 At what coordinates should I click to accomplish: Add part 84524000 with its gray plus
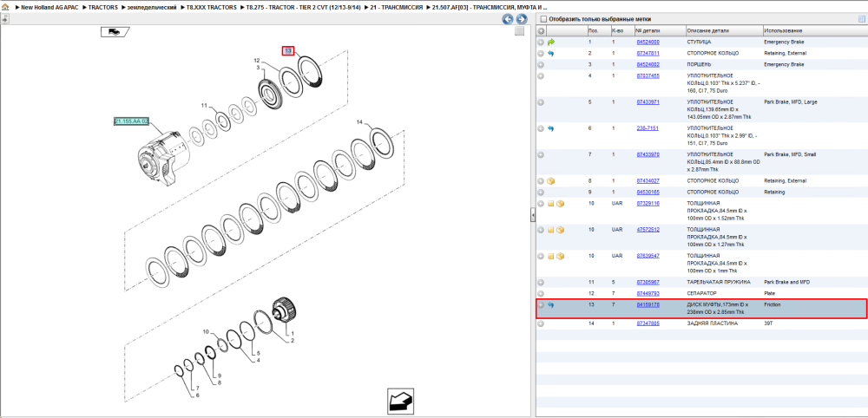(541, 42)
